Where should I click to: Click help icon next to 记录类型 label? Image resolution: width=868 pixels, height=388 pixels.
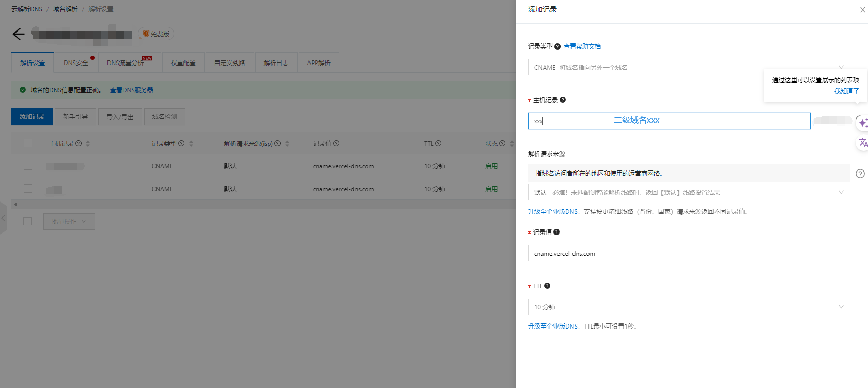[x=557, y=46]
